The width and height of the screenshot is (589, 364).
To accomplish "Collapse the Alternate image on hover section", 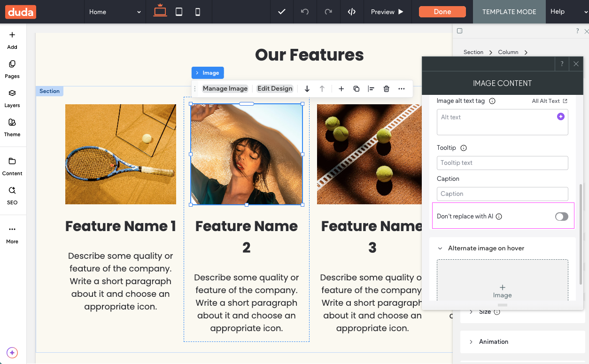I will click(439, 248).
